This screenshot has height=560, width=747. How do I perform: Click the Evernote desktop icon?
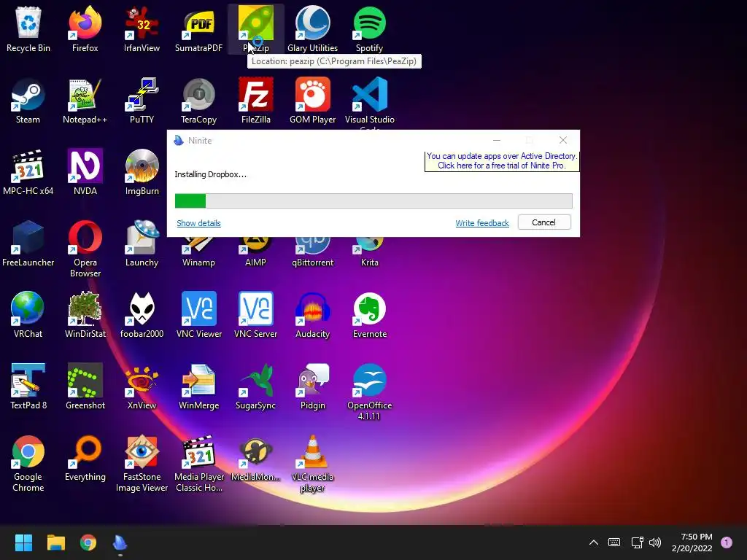pyautogui.click(x=370, y=315)
